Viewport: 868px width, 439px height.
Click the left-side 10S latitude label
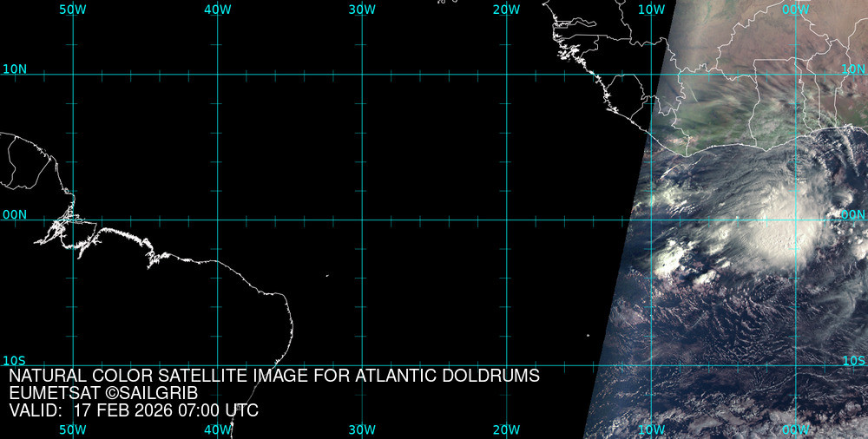[x=14, y=360]
